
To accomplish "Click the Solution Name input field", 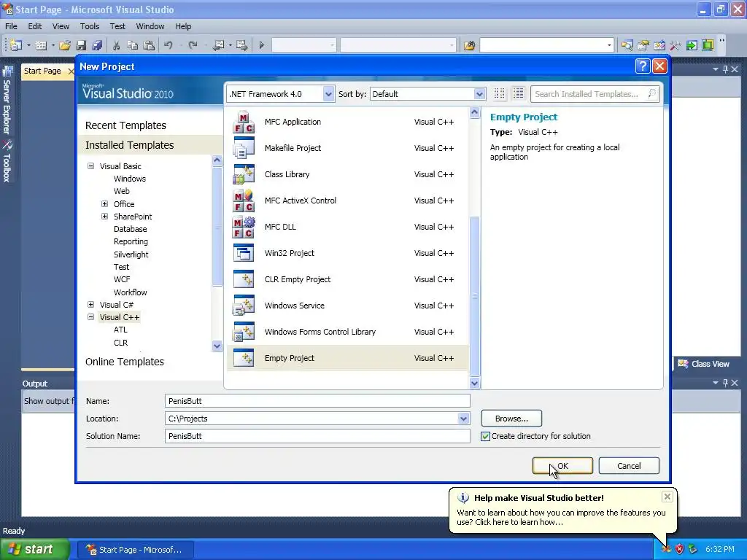I will click(x=317, y=436).
